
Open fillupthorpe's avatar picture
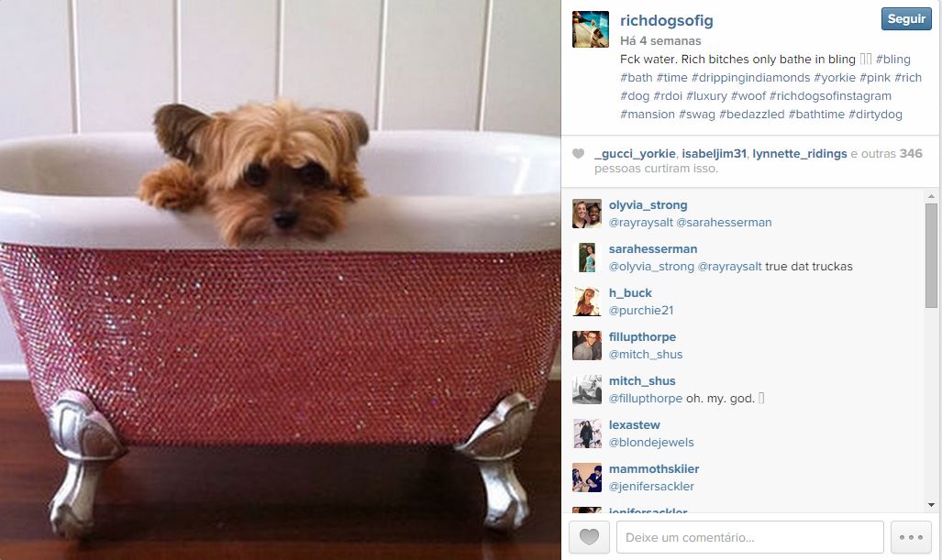pyautogui.click(x=587, y=346)
